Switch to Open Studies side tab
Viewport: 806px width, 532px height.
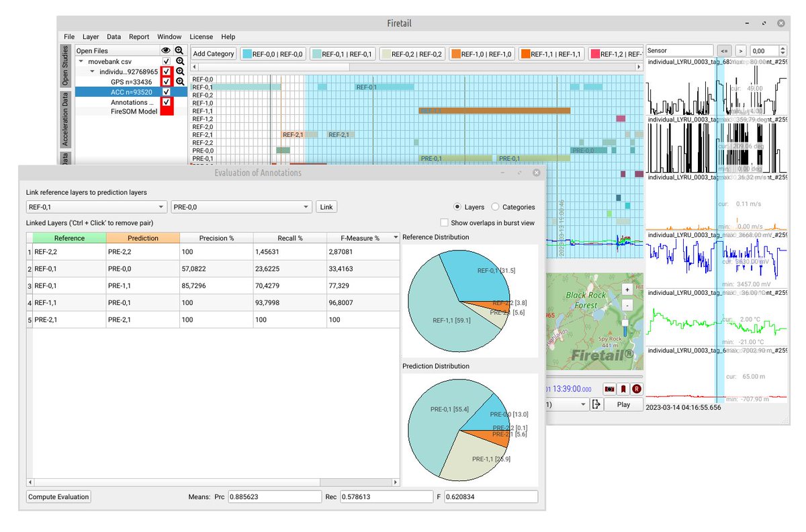pyautogui.click(x=65, y=66)
